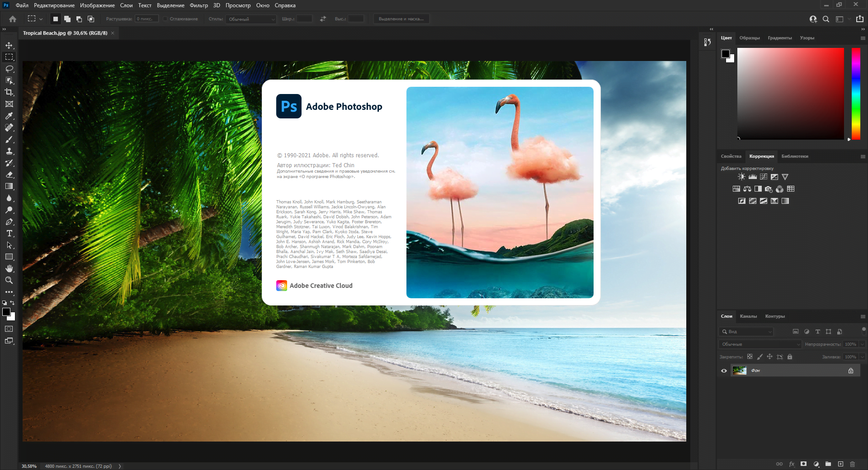868x470 pixels.
Task: Click the Share image icon
Action: 860,19
